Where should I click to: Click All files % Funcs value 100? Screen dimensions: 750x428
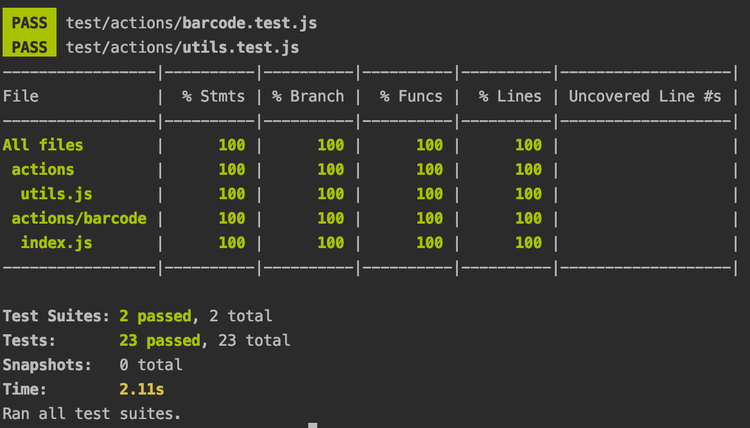click(x=430, y=145)
